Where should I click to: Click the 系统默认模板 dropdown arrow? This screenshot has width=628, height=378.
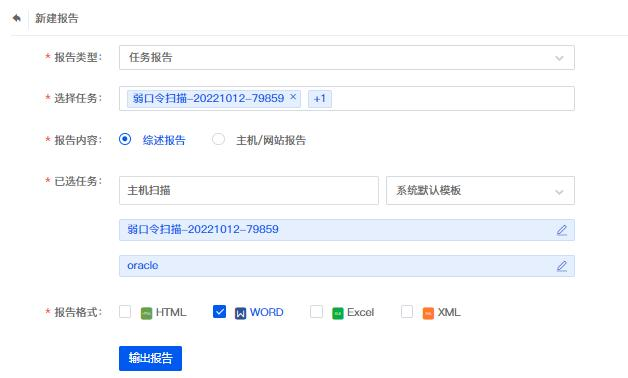point(559,192)
